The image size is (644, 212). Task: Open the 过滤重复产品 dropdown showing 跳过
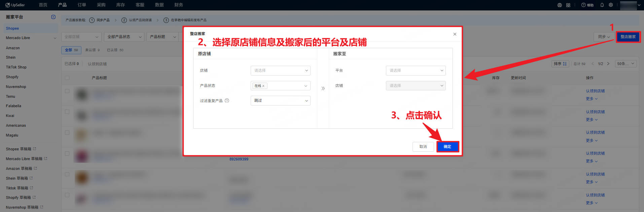pos(280,100)
